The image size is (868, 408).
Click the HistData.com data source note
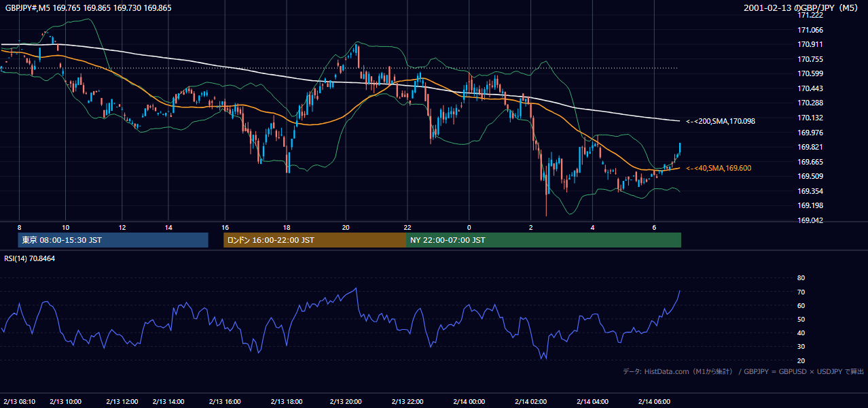[x=743, y=371]
